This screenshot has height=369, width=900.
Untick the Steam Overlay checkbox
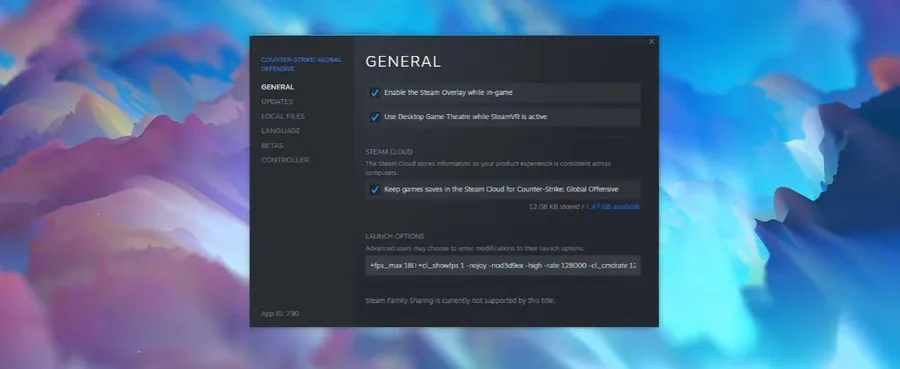pos(375,92)
